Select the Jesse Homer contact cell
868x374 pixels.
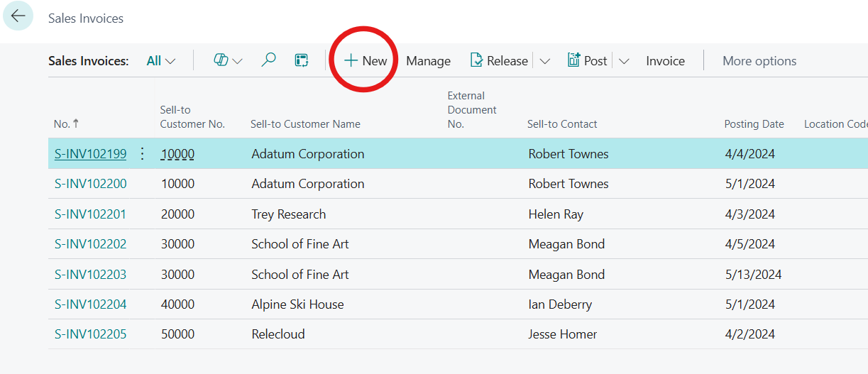tap(563, 334)
